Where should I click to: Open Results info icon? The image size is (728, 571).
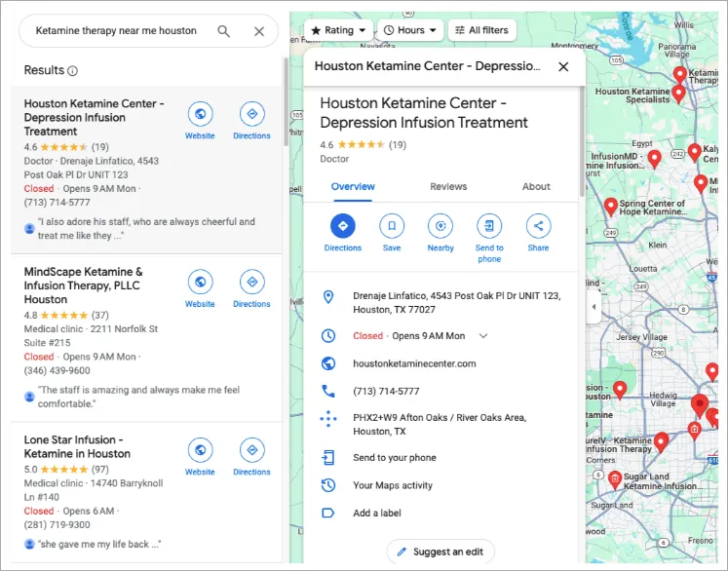click(x=72, y=70)
